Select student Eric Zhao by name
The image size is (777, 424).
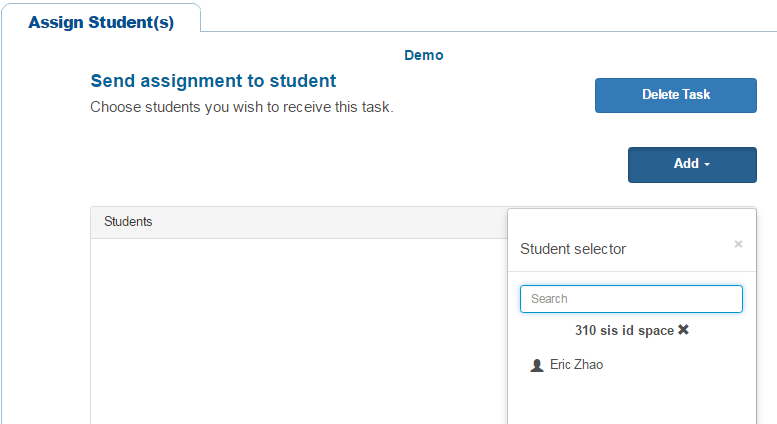click(577, 365)
